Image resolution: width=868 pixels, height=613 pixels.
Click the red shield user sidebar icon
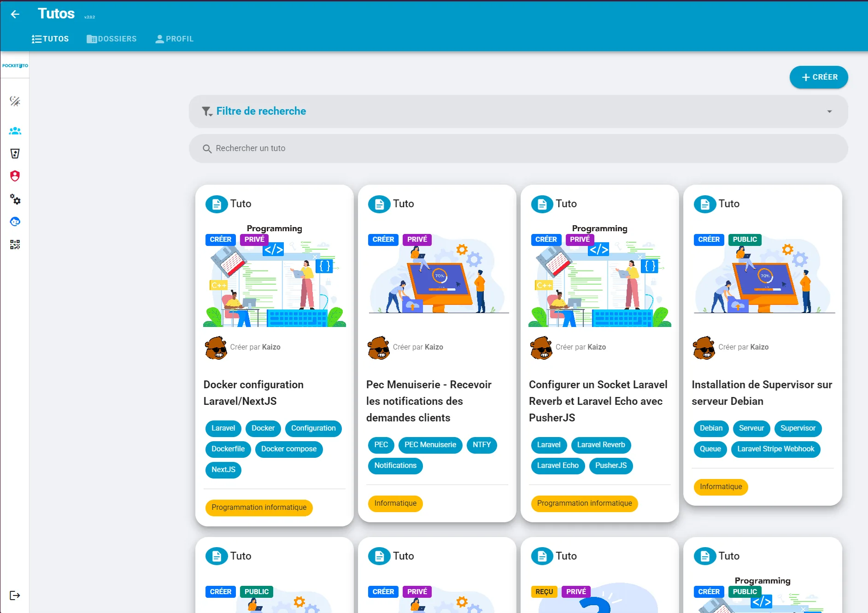[15, 176]
